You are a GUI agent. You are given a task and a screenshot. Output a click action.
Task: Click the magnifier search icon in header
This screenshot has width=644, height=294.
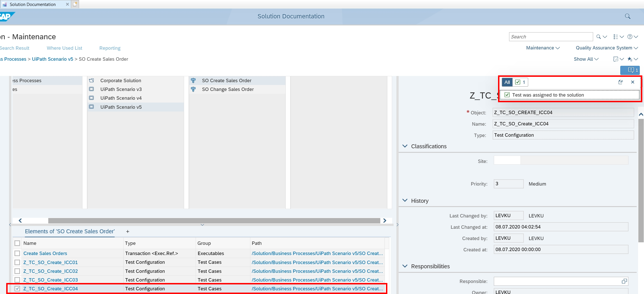click(x=627, y=16)
